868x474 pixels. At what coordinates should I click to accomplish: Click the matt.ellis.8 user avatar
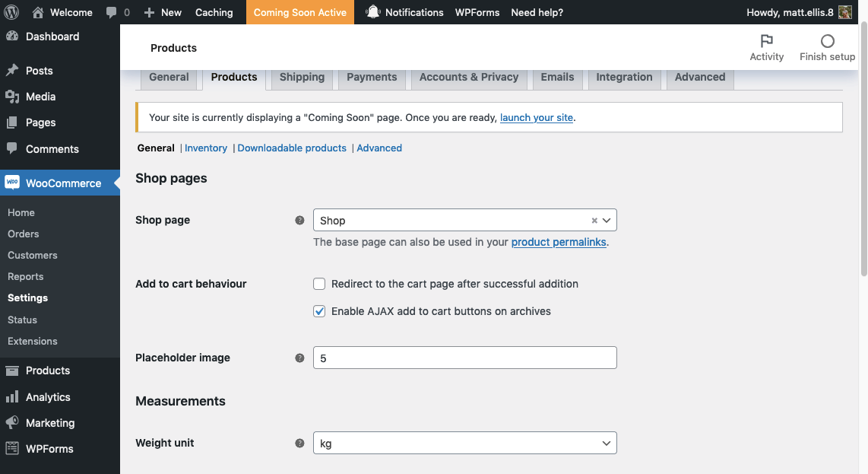coord(844,12)
